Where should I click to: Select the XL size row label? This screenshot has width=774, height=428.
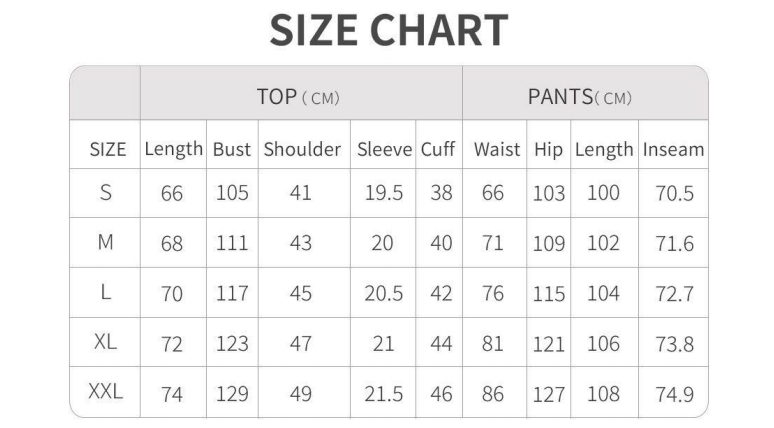(x=105, y=342)
